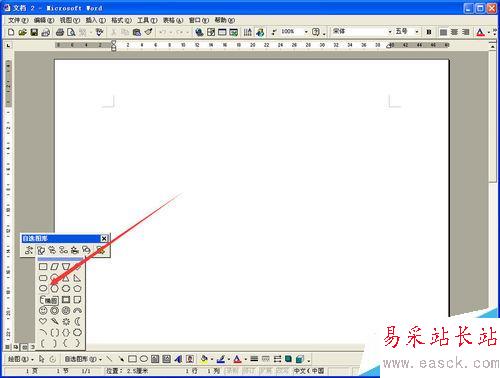The width and height of the screenshot is (500, 378).
Task: Select the Lines category in AutoShapes toolbar
Action: [29, 250]
